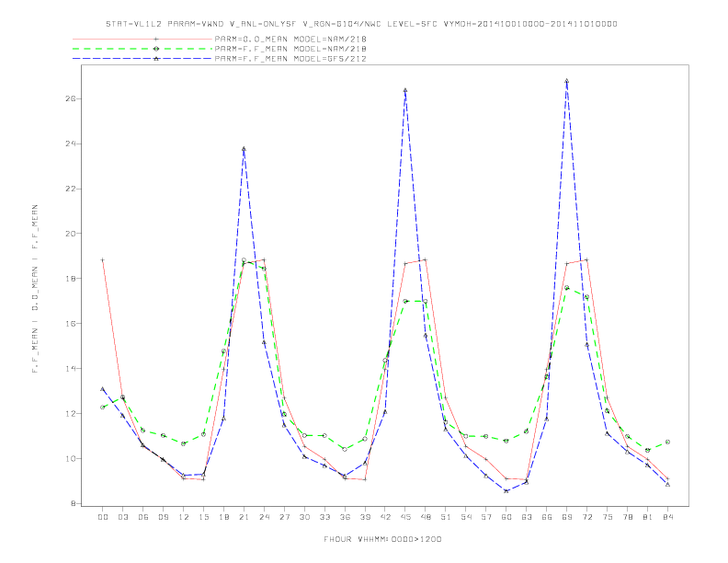The image size is (728, 563).
Task: Click x-axis tick label 66
Action: coord(547,517)
